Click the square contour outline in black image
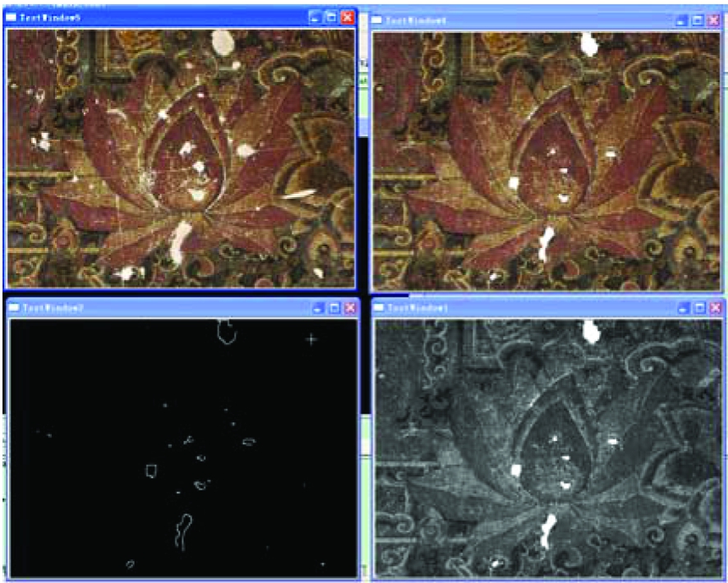This screenshot has height=583, width=728. (151, 471)
